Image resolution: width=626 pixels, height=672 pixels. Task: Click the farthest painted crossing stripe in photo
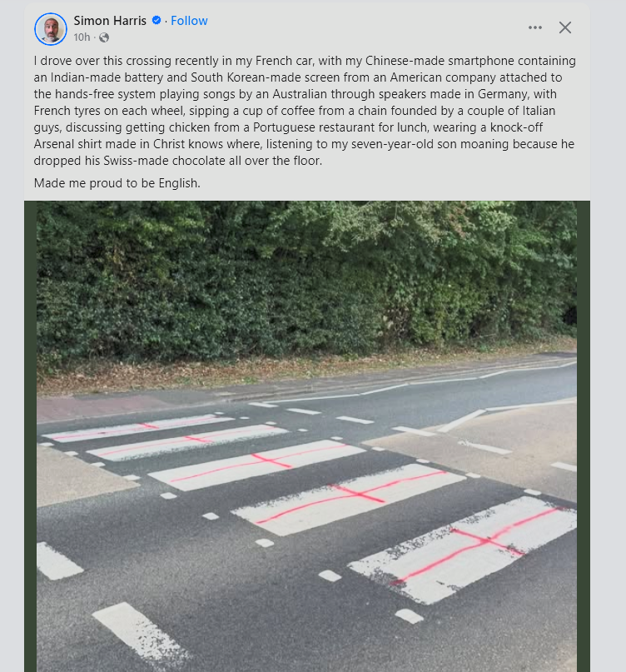(138, 426)
